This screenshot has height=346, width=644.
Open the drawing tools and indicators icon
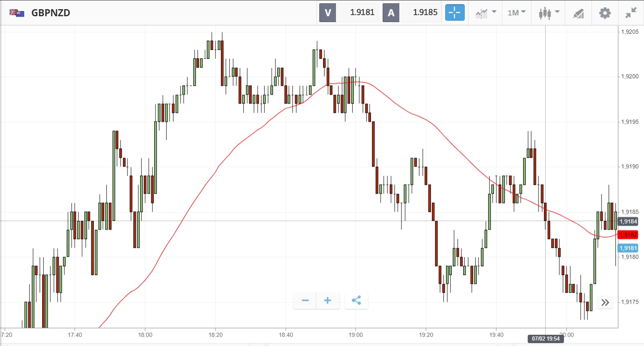578,13
